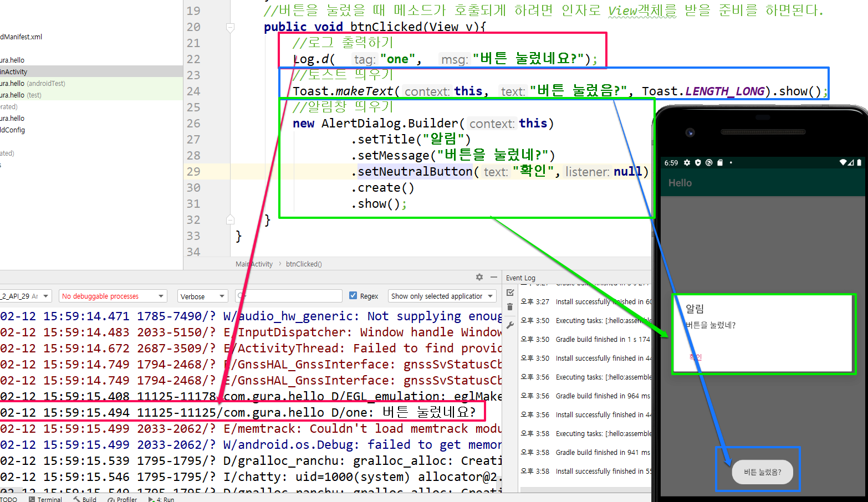Open Event Log settings wrench
Image resolution: width=868 pixels, height=502 pixels.
click(x=510, y=325)
